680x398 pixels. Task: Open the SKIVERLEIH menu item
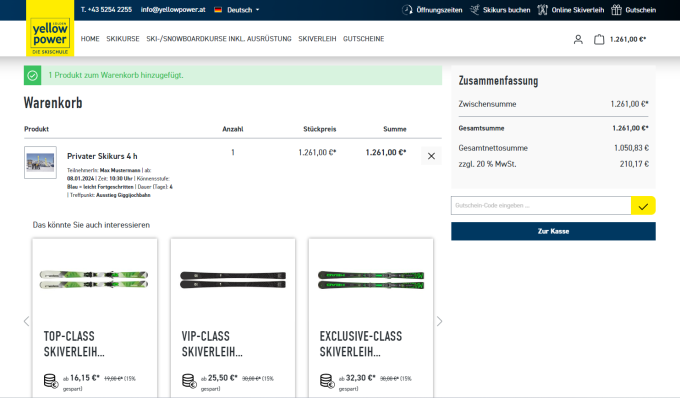[x=317, y=39]
